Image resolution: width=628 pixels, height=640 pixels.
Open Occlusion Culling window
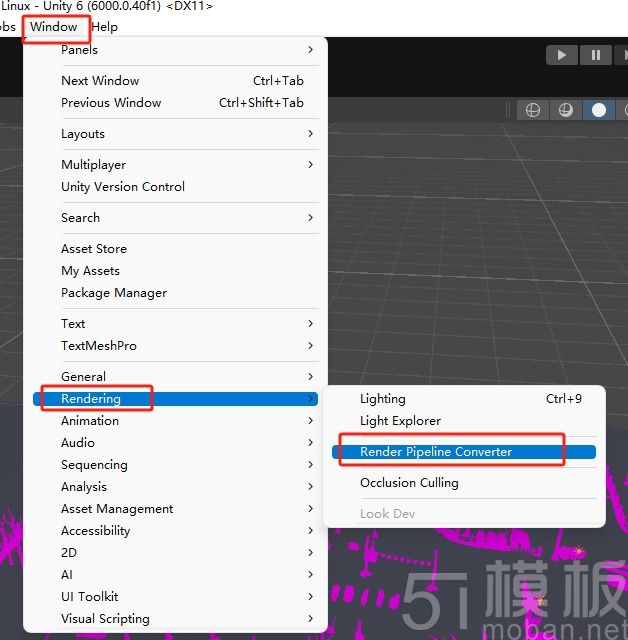pos(464,483)
